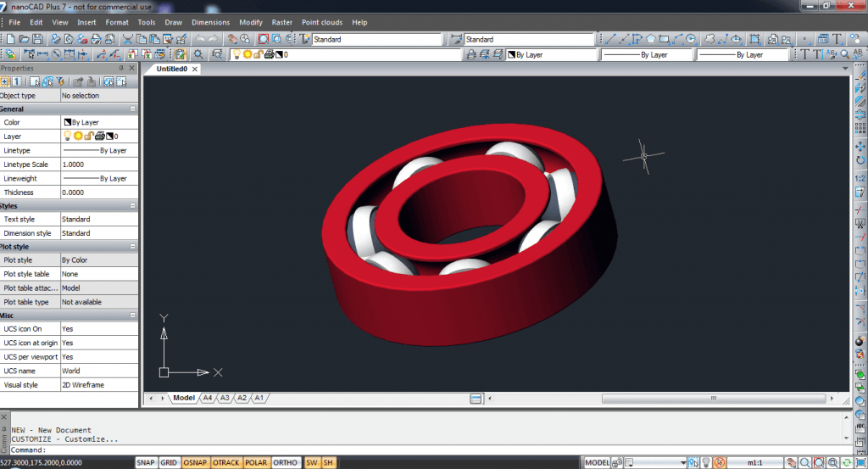
Task: Toggle SNAP mode in status bar
Action: [x=146, y=462]
